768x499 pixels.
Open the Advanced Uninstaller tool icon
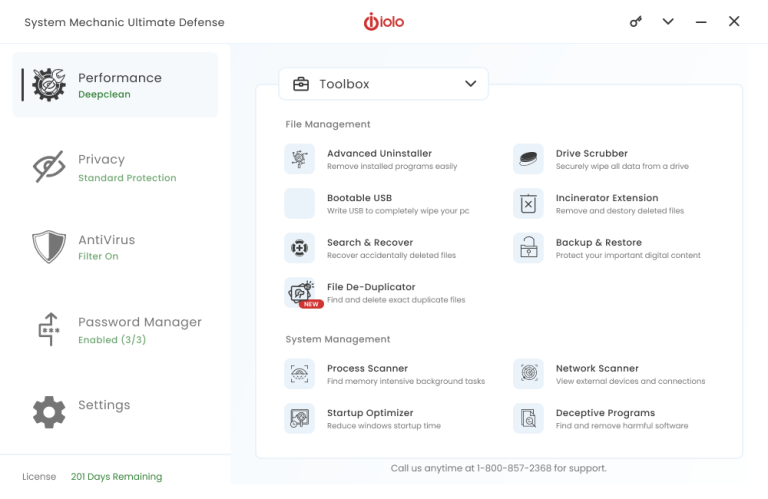(x=299, y=159)
